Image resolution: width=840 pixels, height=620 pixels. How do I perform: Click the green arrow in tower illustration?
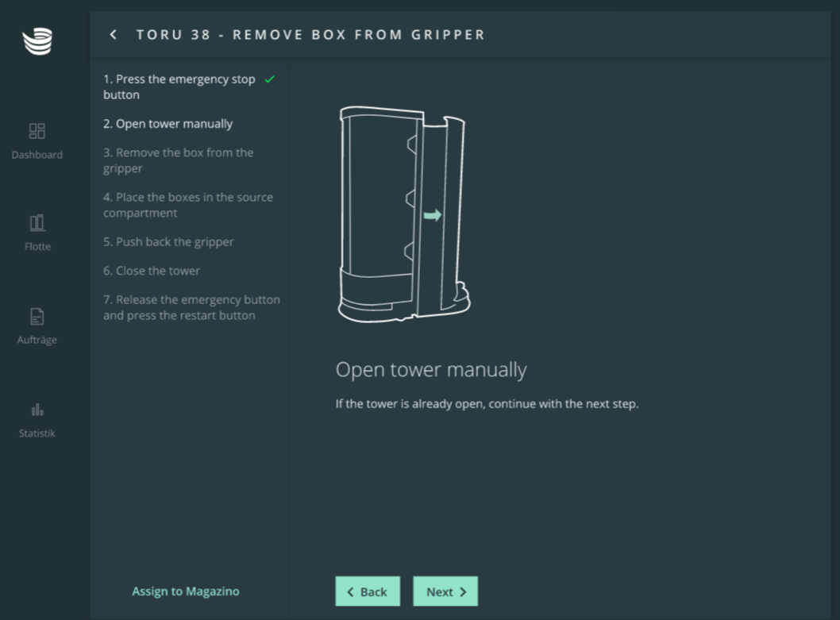tap(433, 215)
